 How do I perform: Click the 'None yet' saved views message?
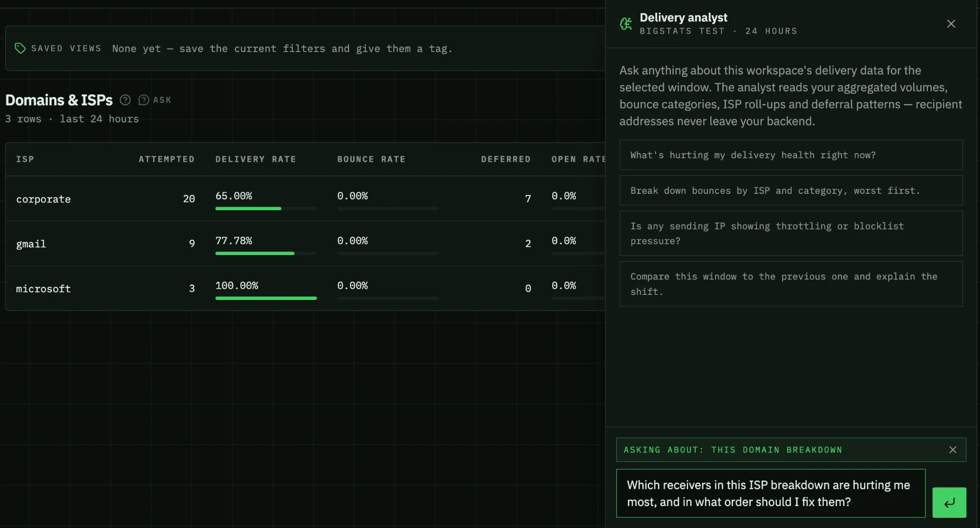coord(282,49)
